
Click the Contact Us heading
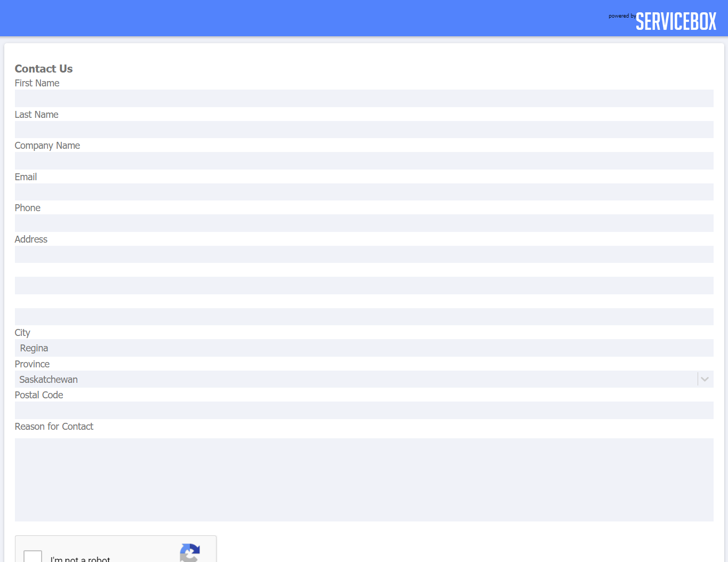(x=44, y=69)
